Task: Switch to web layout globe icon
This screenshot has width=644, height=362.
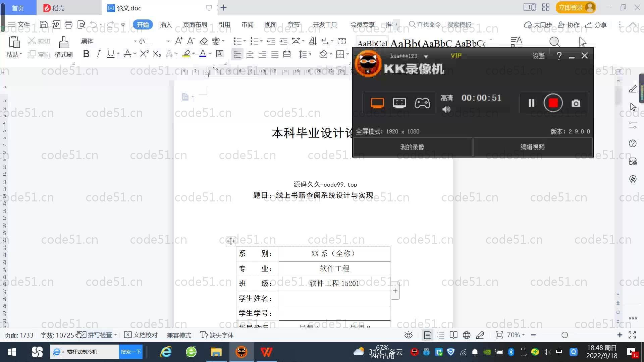Action: click(x=467, y=335)
